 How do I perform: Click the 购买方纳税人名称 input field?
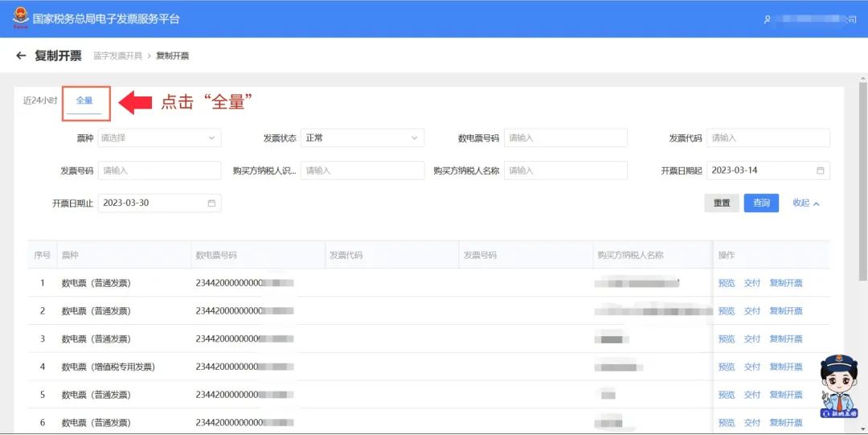(565, 170)
